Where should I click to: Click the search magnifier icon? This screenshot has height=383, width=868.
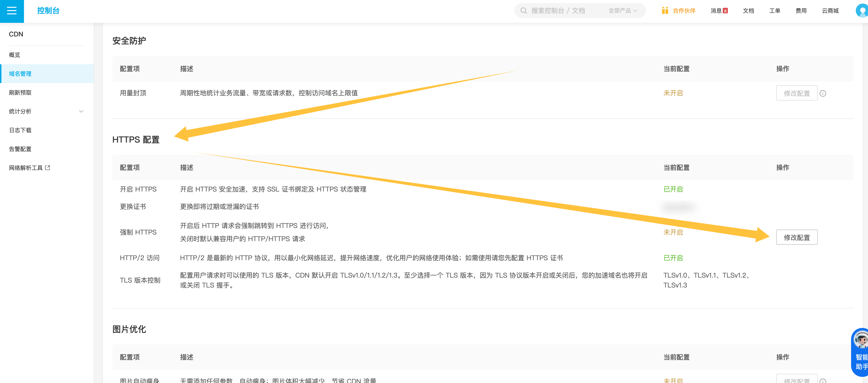point(523,11)
